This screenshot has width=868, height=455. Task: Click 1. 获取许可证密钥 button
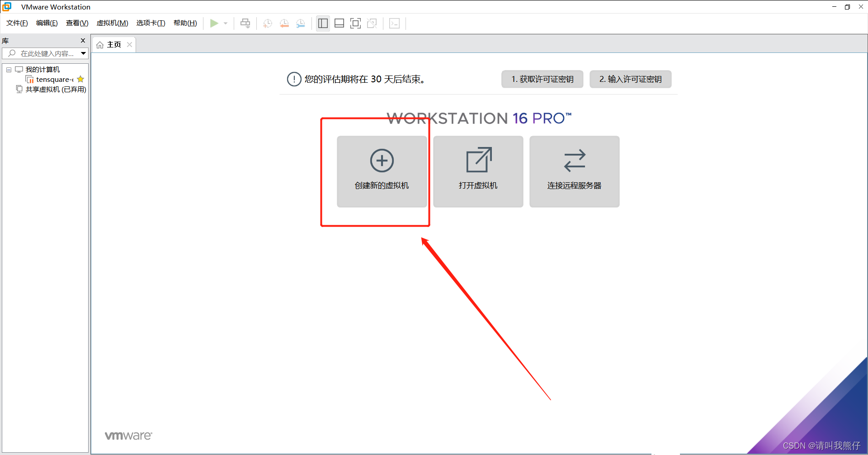pyautogui.click(x=542, y=79)
